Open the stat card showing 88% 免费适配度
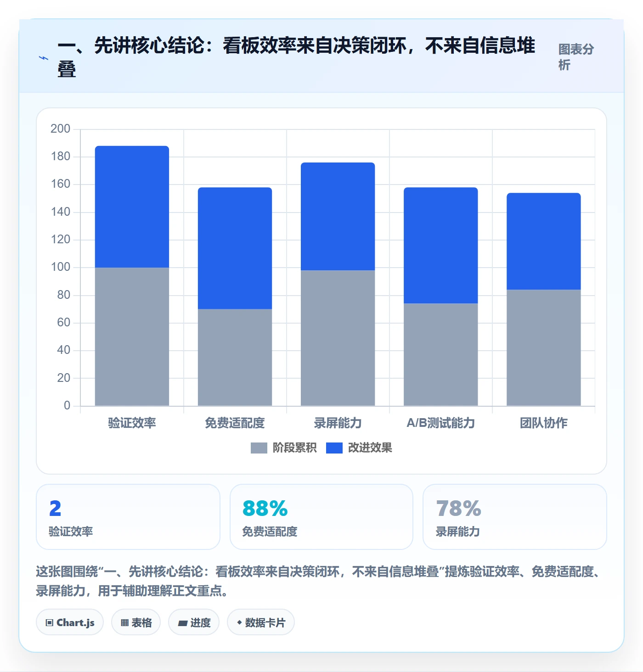The width and height of the screenshot is (643, 672). (x=321, y=517)
